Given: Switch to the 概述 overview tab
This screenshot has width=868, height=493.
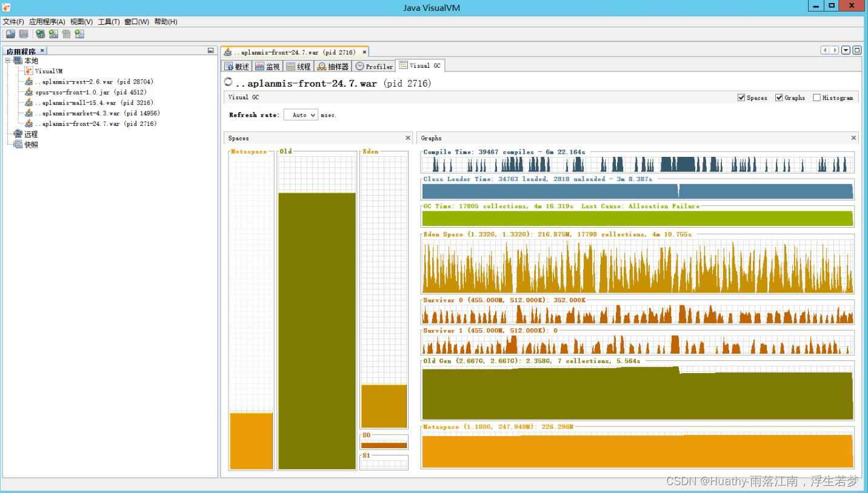Looking at the screenshot, I should tap(237, 67).
